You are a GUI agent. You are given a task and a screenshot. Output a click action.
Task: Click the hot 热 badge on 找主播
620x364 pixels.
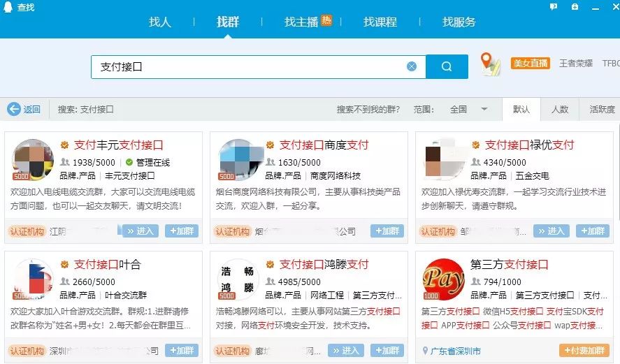[x=326, y=20]
